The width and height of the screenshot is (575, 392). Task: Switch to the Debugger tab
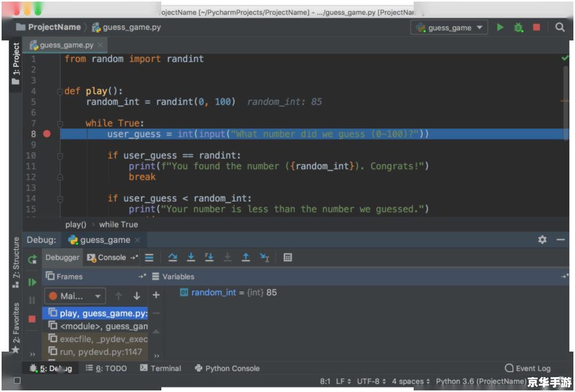pyautogui.click(x=62, y=257)
